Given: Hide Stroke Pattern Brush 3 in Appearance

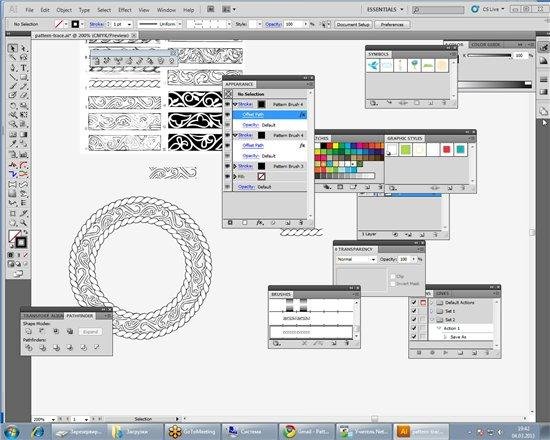Looking at the screenshot, I should [228, 166].
